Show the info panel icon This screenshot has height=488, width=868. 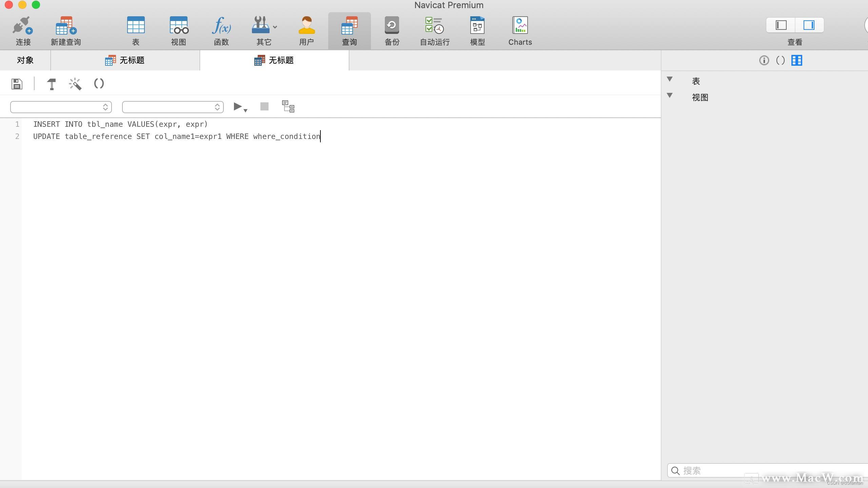pos(764,60)
